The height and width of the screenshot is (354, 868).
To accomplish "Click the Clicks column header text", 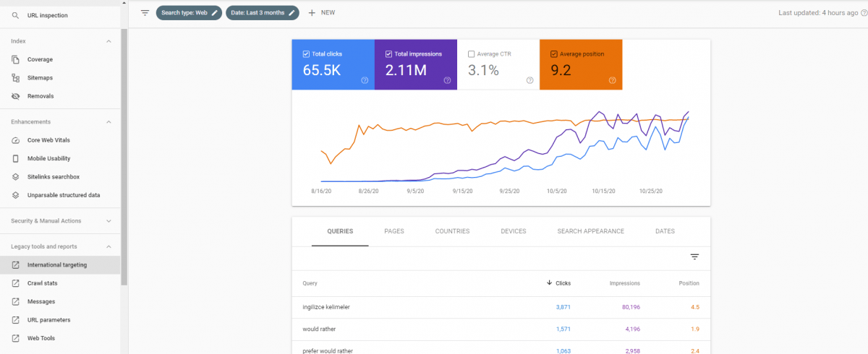I will (563, 283).
